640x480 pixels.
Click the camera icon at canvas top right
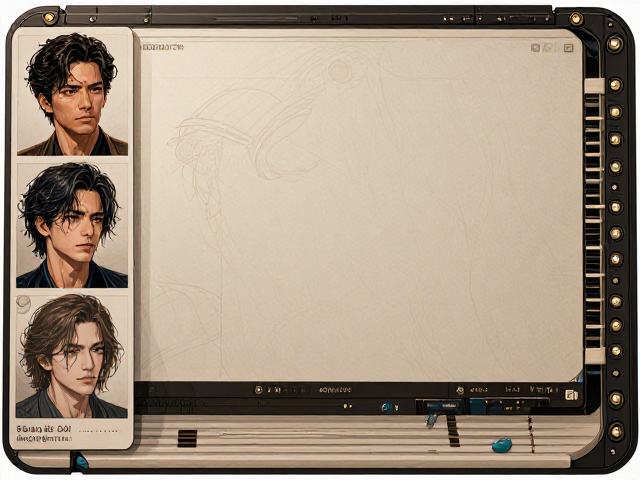click(x=535, y=48)
